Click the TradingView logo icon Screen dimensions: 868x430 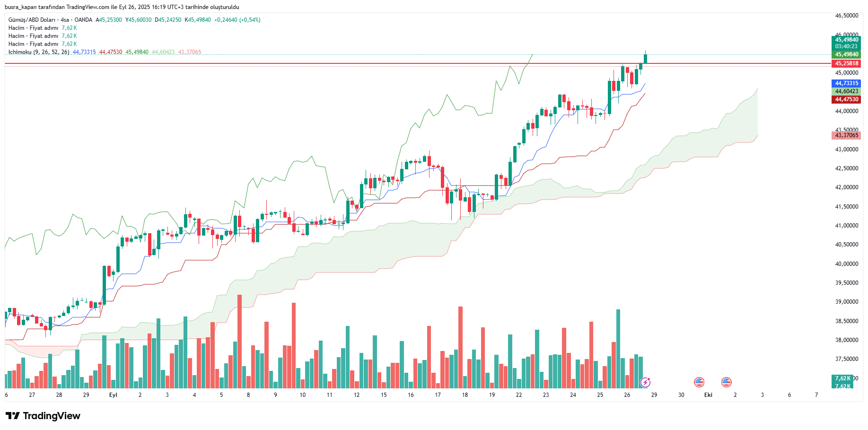tap(13, 416)
